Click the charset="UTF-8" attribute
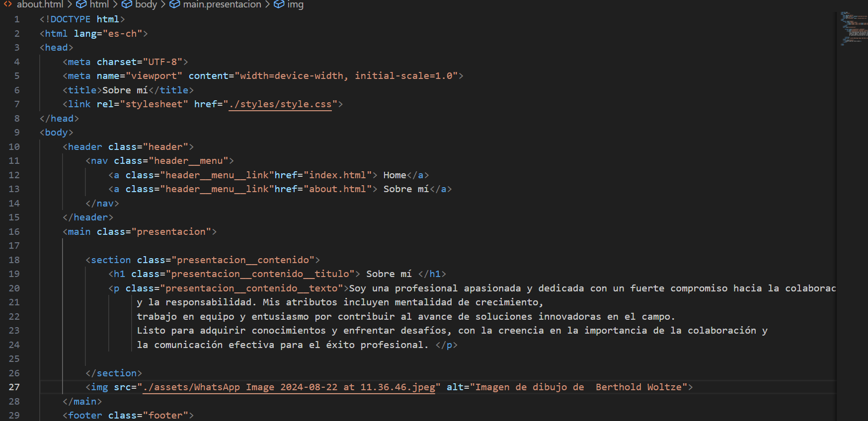The image size is (868, 421). coord(140,62)
